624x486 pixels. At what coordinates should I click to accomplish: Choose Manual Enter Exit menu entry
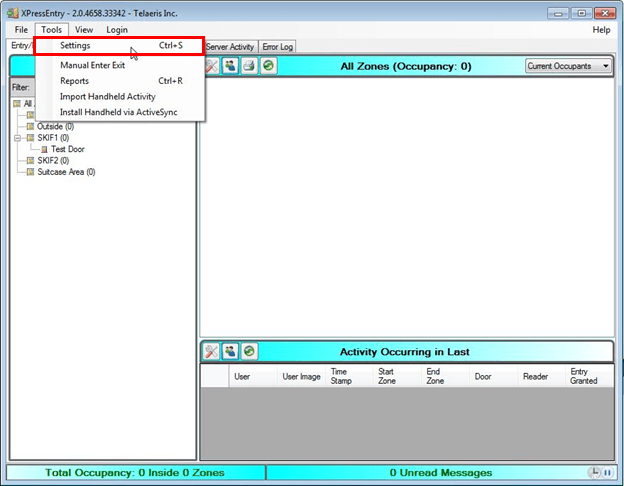(x=120, y=65)
